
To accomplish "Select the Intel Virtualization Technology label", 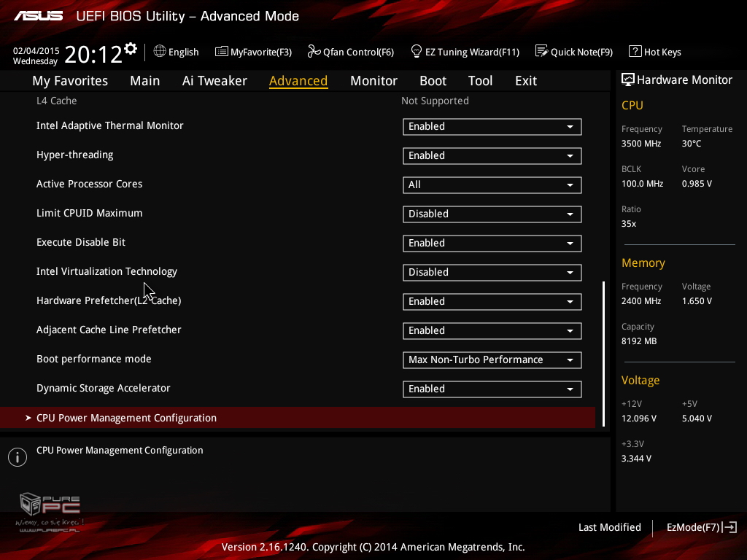I will [107, 271].
